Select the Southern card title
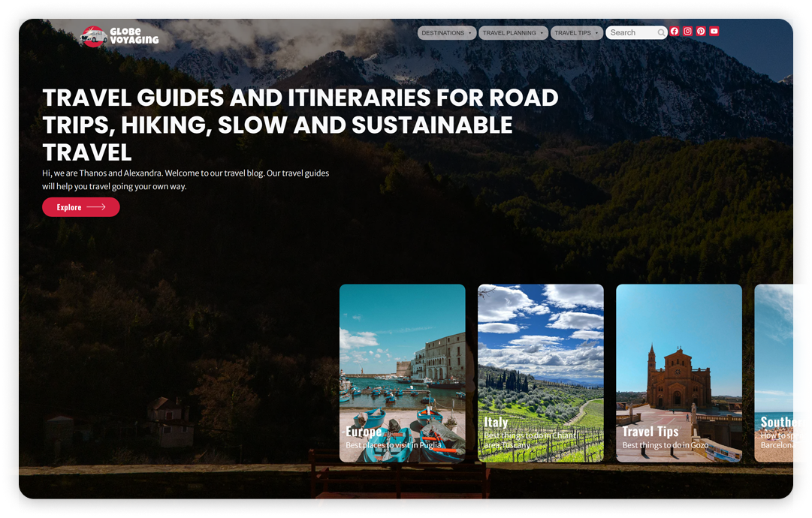Viewport: 812px width, 518px height. click(783, 423)
